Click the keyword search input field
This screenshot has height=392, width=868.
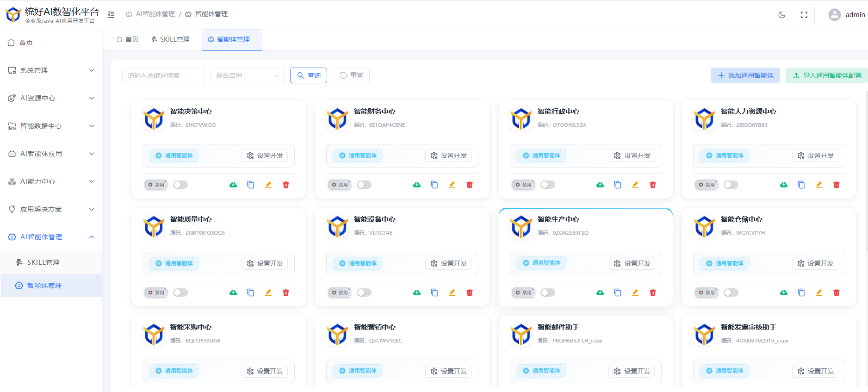point(163,75)
